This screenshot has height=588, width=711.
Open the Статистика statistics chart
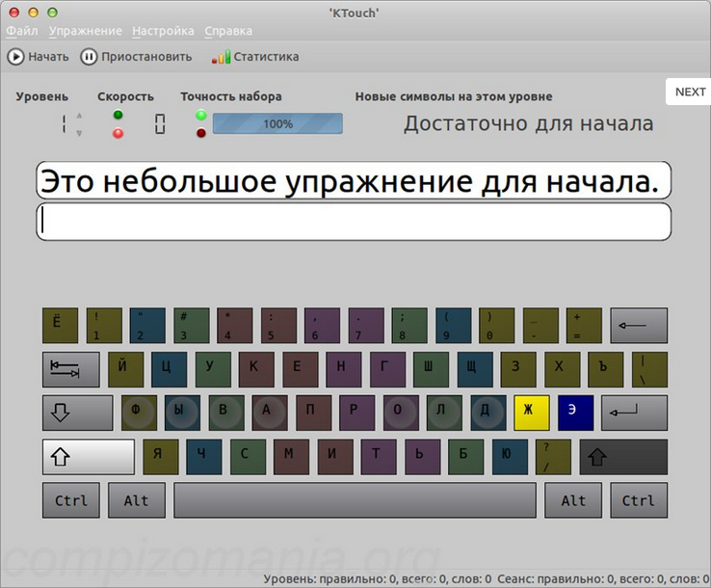[255, 57]
